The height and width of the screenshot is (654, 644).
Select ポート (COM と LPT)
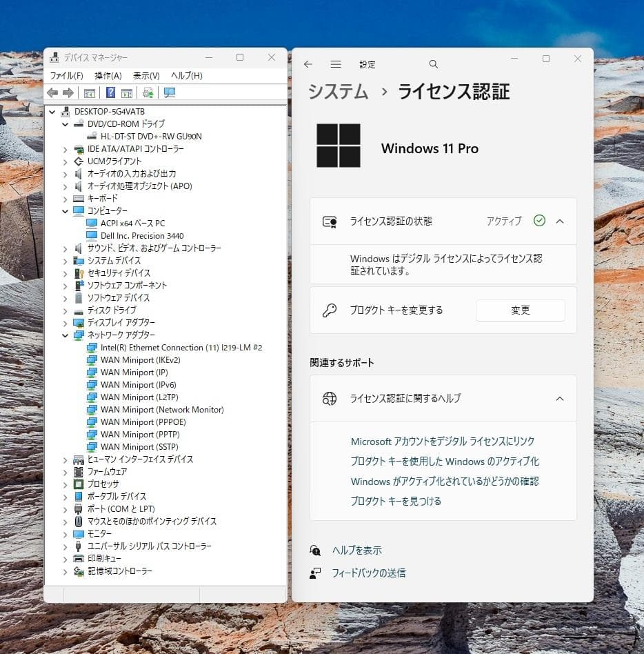[121, 509]
